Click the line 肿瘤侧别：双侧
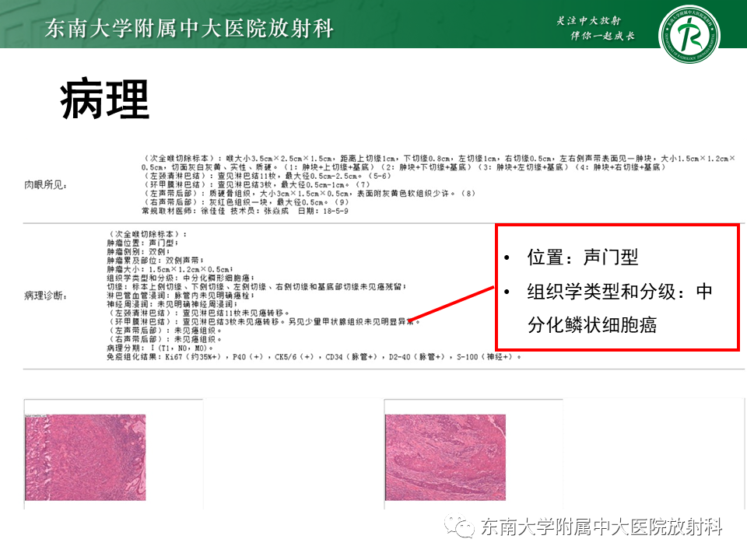Image resolution: width=747 pixels, height=560 pixels. 139,251
